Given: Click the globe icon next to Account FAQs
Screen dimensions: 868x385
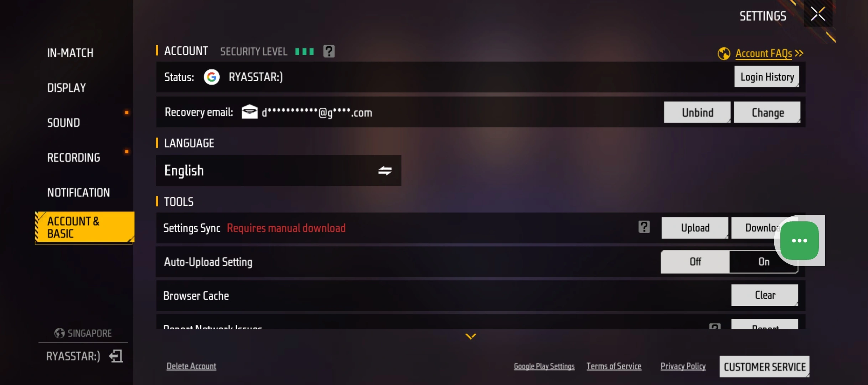Looking at the screenshot, I should (x=724, y=54).
